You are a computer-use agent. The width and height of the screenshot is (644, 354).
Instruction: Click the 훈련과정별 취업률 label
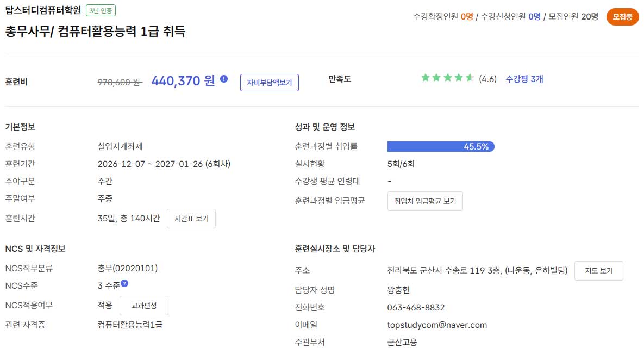tap(326, 146)
